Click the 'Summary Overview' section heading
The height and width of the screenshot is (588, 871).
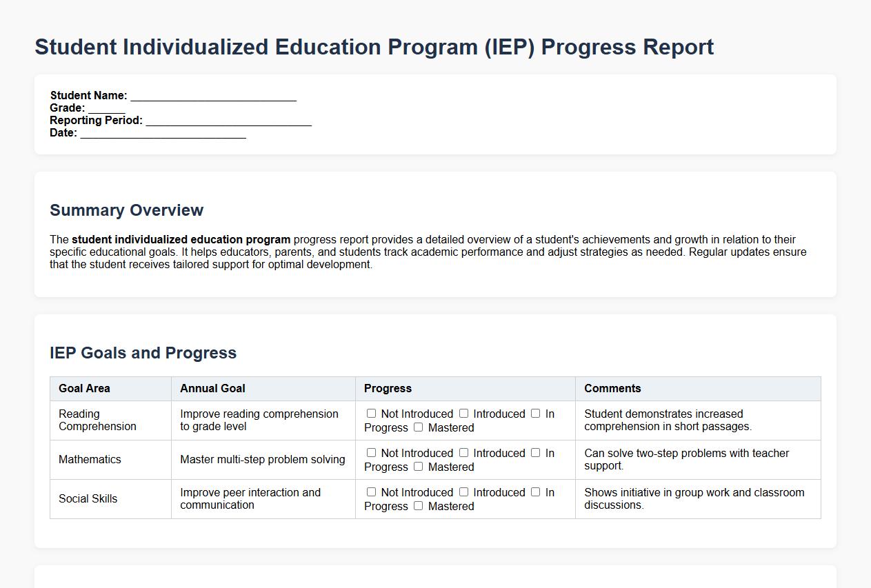click(126, 210)
